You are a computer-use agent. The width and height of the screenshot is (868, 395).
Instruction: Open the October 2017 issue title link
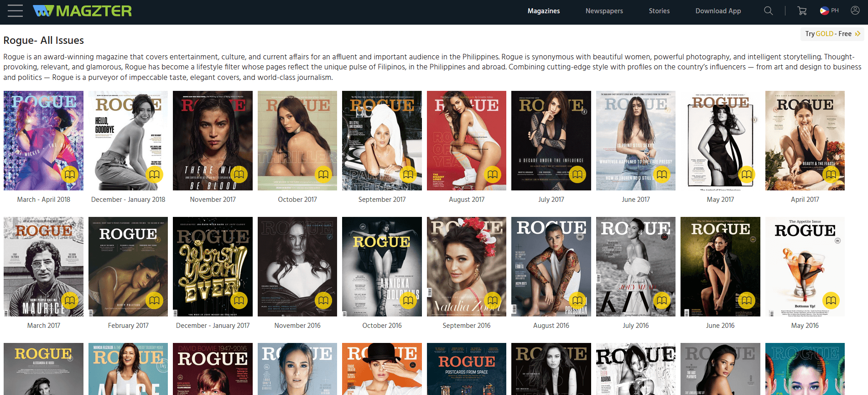297,200
